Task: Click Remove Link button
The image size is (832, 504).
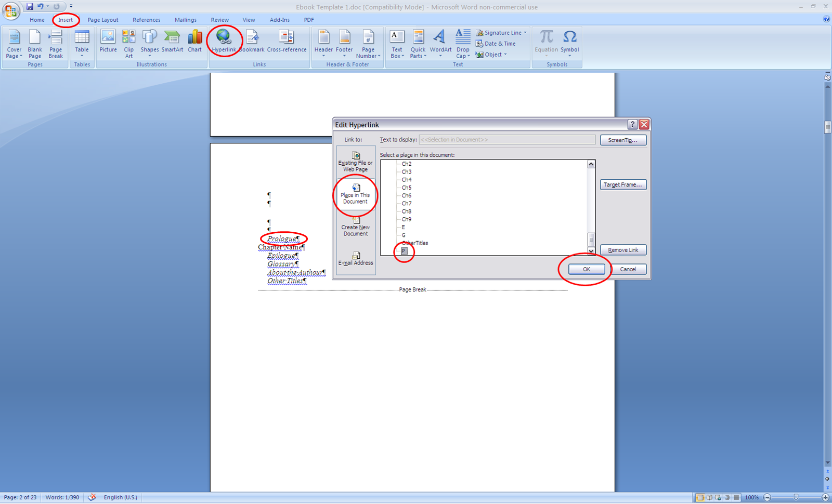Action: (622, 250)
